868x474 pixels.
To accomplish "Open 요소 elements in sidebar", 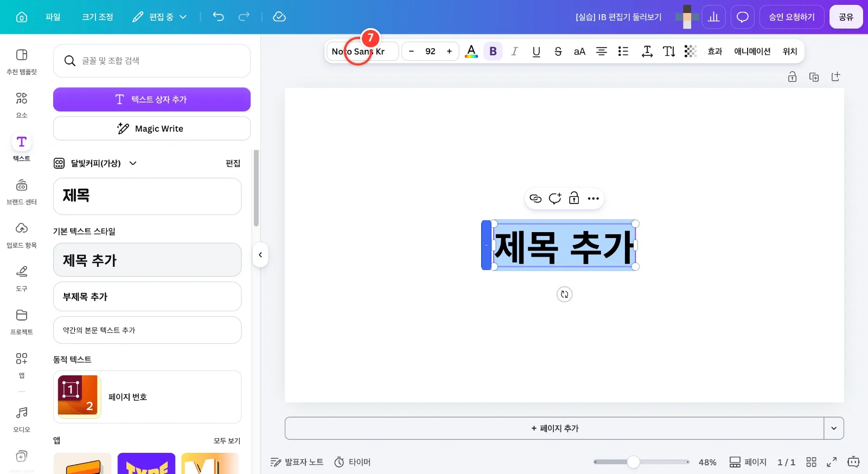I will click(x=22, y=105).
